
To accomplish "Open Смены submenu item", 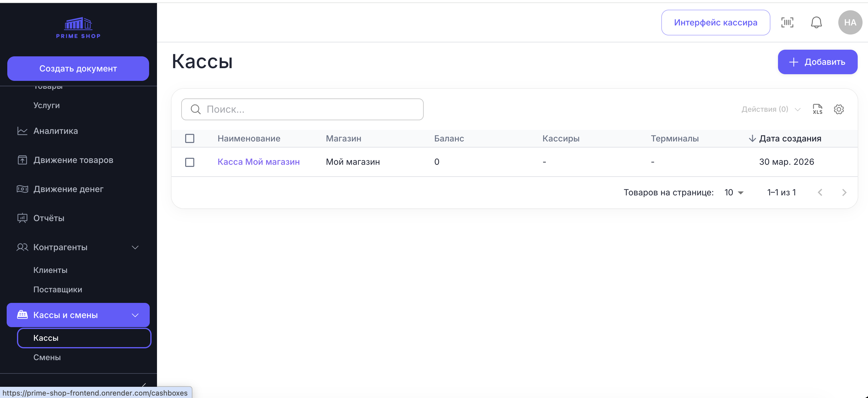I will (x=47, y=357).
